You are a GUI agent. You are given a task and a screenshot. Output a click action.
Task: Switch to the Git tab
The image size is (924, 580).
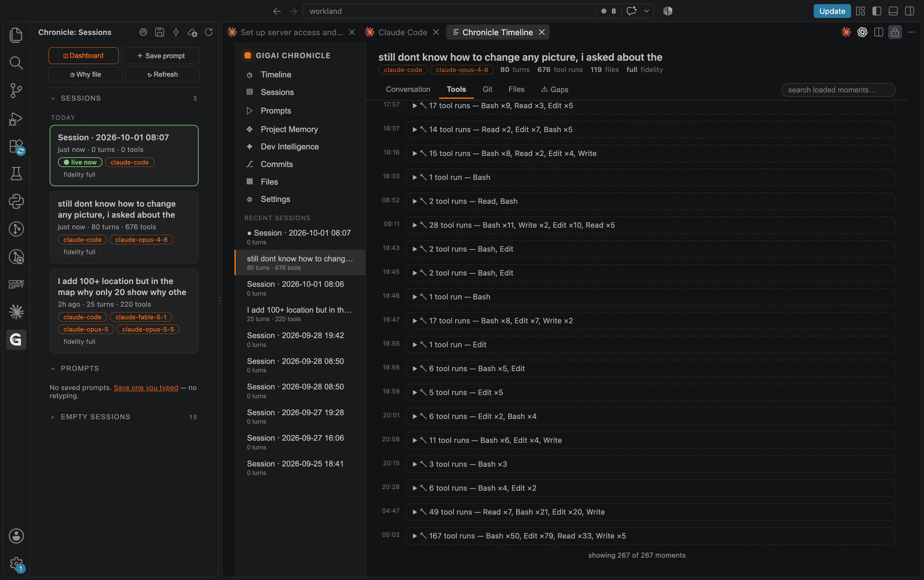pyautogui.click(x=487, y=89)
